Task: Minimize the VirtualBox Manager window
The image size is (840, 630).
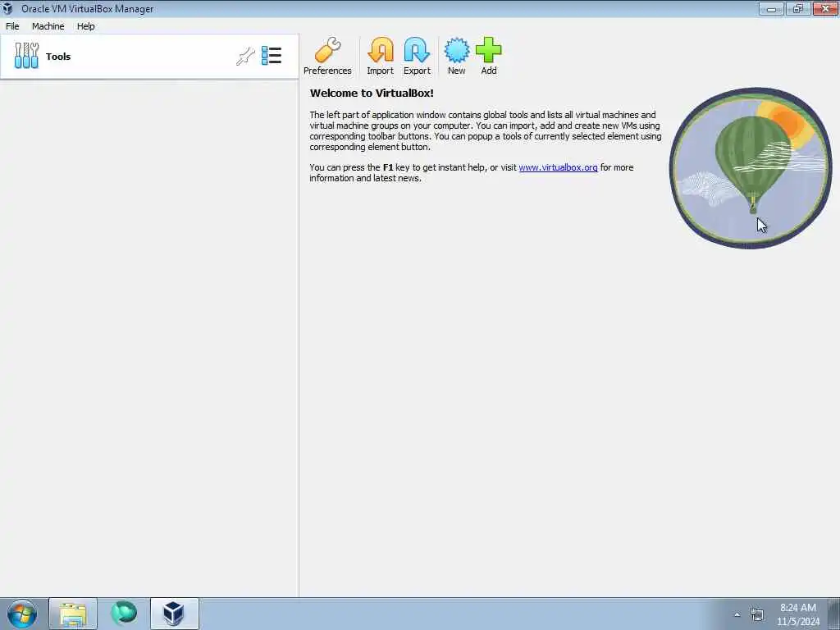Action: [x=771, y=8]
